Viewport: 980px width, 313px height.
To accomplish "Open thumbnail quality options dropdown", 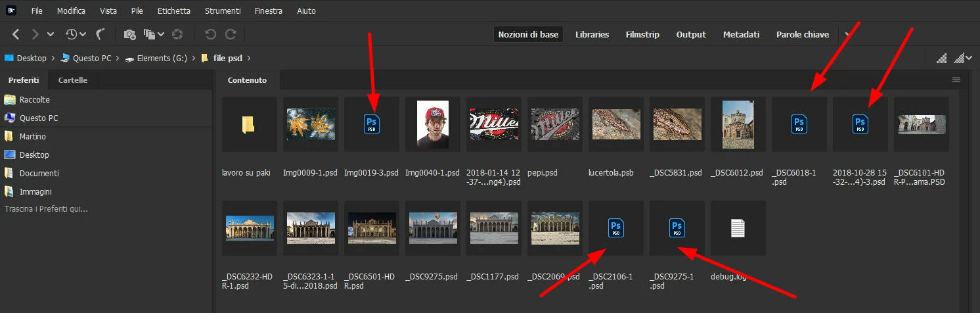I will click(964, 58).
